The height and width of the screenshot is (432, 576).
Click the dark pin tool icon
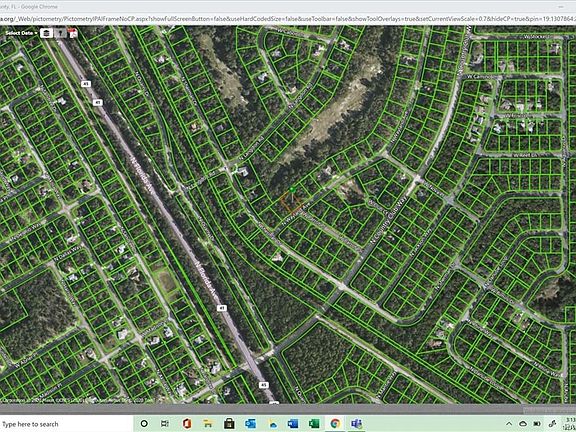[x=60, y=33]
